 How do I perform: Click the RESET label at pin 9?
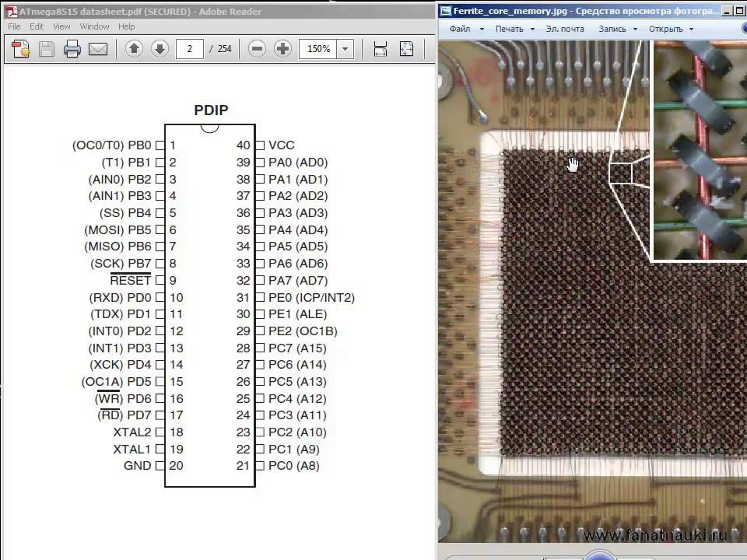[130, 281]
